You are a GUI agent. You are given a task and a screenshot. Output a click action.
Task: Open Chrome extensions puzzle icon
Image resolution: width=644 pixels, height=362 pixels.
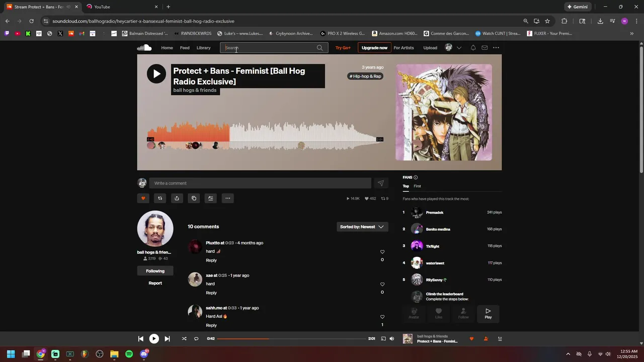click(x=564, y=21)
